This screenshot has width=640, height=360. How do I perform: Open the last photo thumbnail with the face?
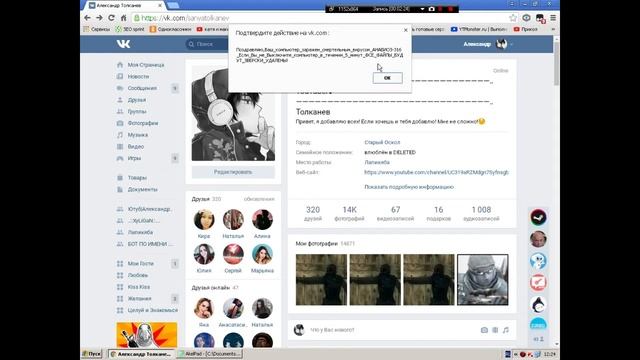(x=483, y=280)
